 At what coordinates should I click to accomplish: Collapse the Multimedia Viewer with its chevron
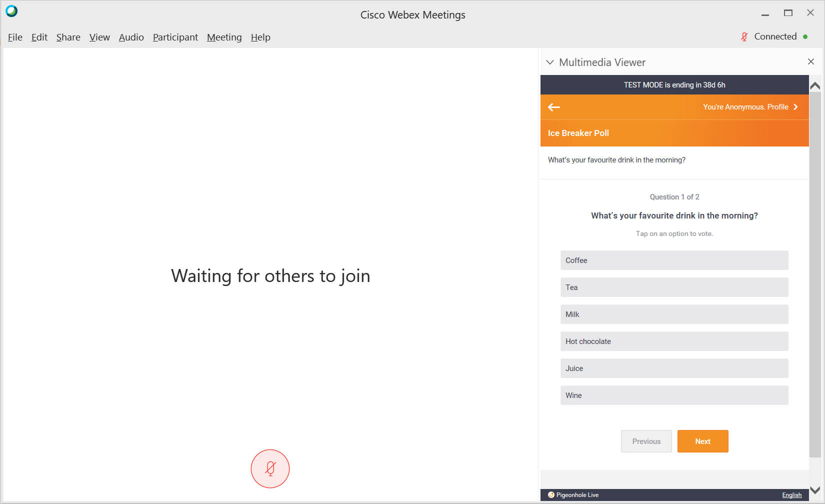[x=550, y=62]
